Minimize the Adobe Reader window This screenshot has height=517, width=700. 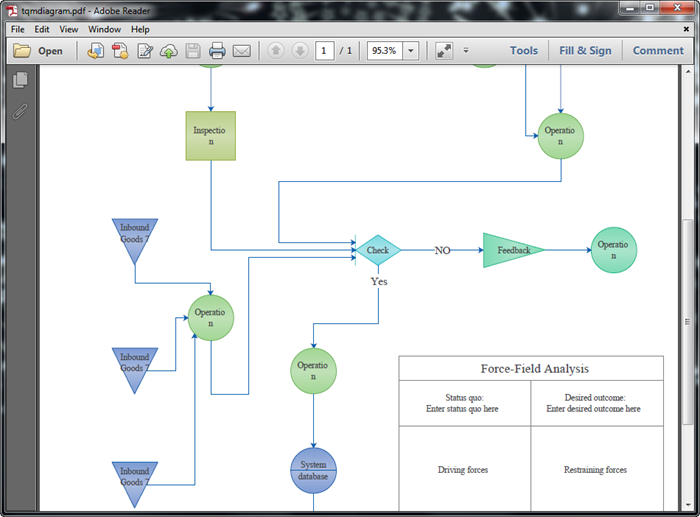(x=630, y=8)
